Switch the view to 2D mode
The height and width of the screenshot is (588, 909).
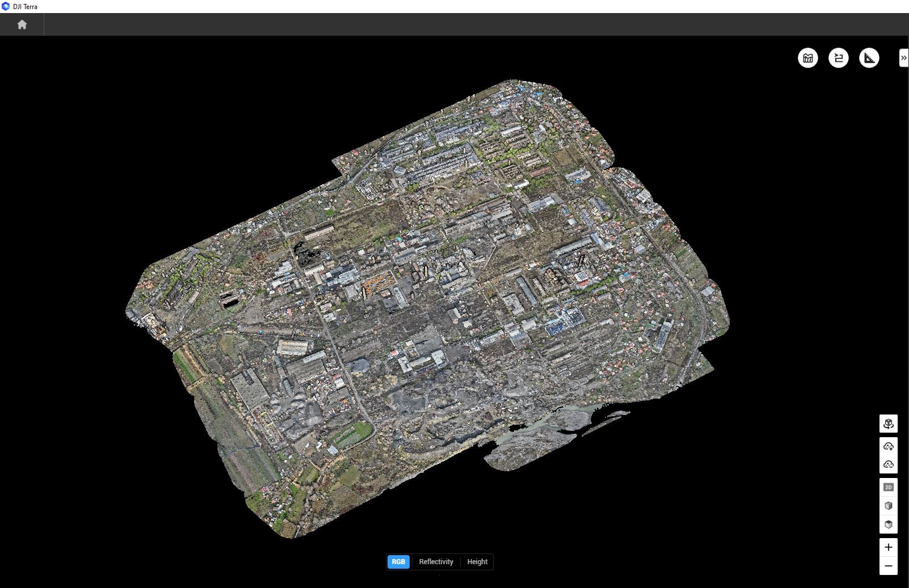pos(889,487)
